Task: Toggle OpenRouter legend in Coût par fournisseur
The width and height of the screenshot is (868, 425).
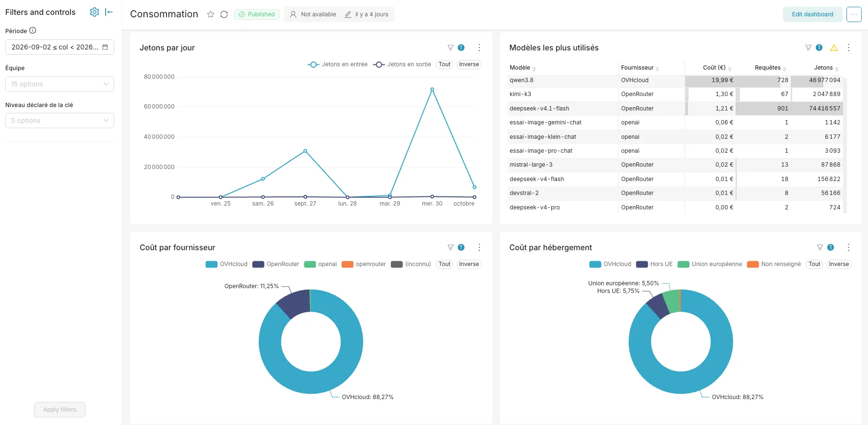Action: (x=275, y=264)
